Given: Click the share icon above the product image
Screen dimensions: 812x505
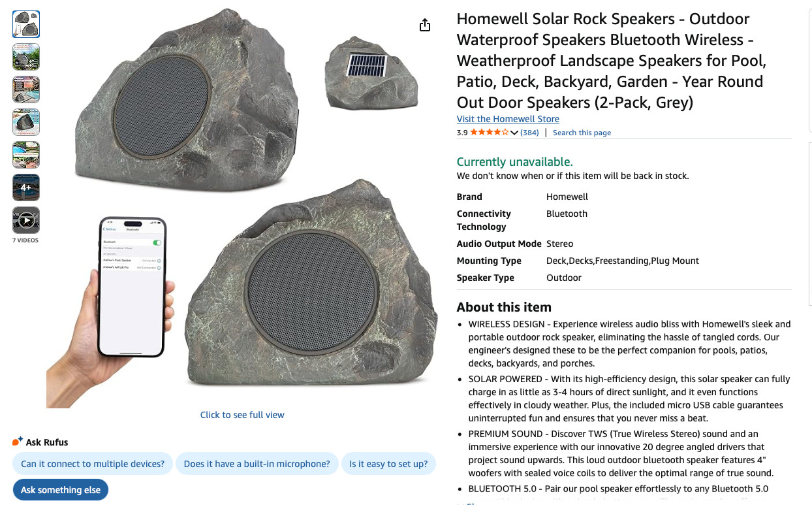Looking at the screenshot, I should [x=425, y=25].
